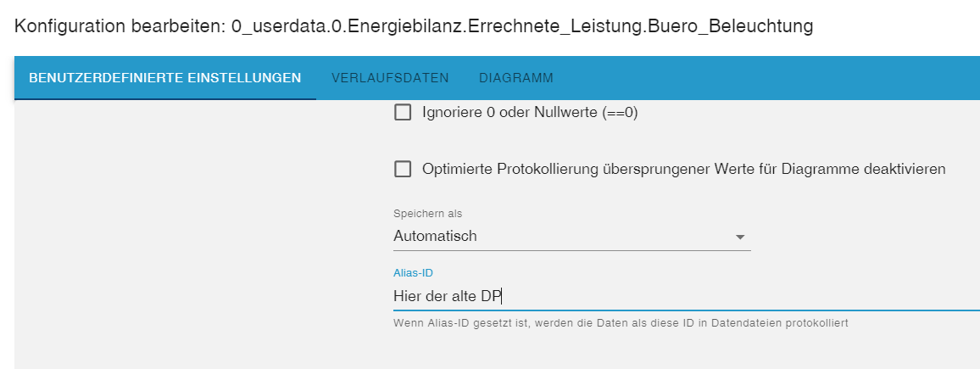Click the 'Konfiguration bearbeiten' heading text
This screenshot has width=980, height=369.
pyautogui.click(x=117, y=26)
